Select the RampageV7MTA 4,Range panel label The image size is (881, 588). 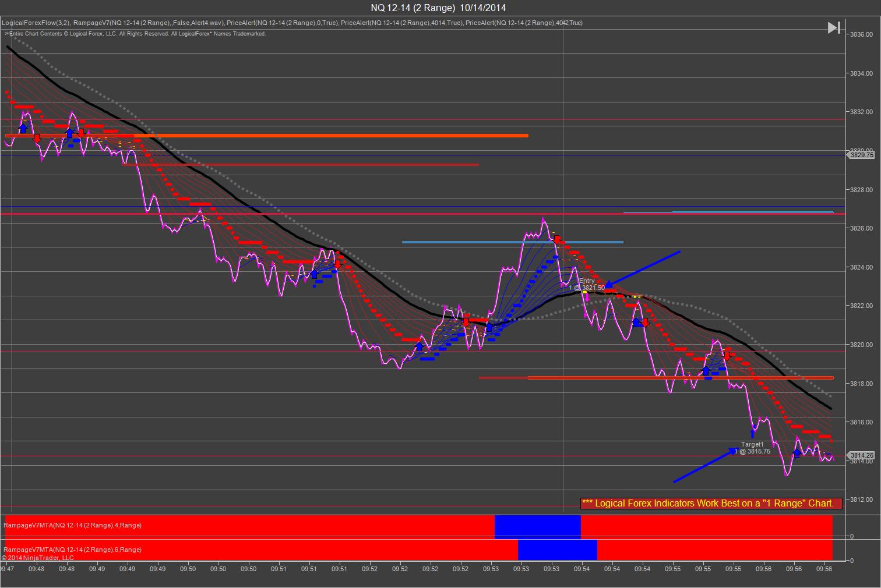point(73,525)
